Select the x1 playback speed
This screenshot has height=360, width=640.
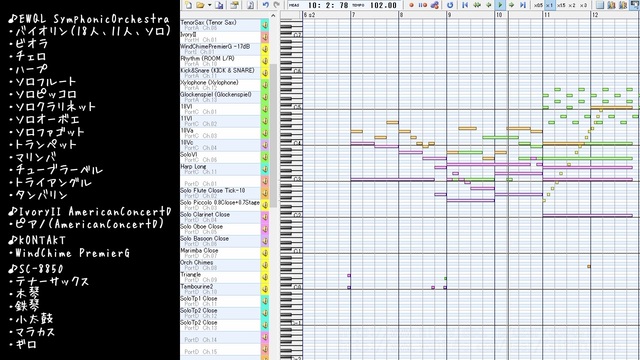(549, 5)
